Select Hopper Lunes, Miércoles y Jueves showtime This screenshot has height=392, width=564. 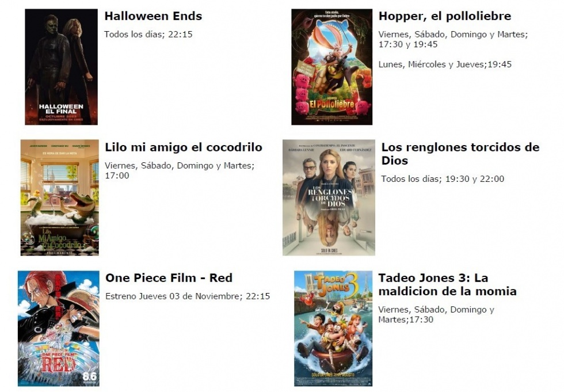click(x=445, y=64)
